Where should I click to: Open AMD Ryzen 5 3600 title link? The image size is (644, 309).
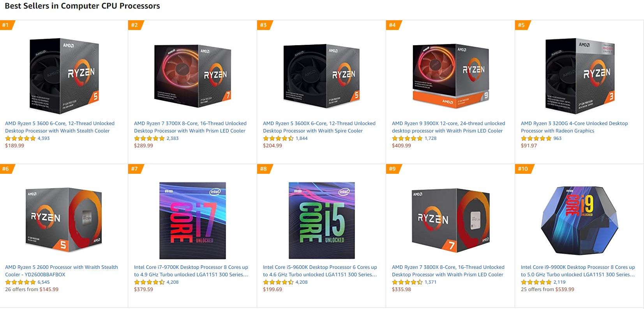pos(60,127)
